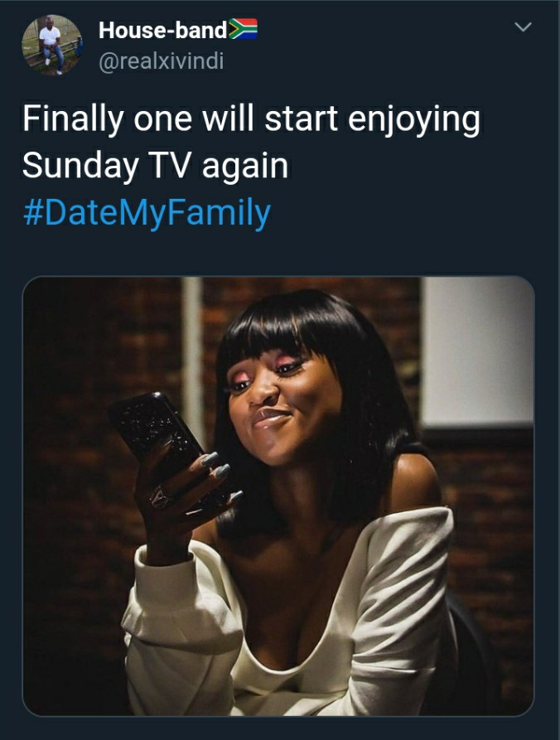
Task: Open the House-band display name
Action: click(x=162, y=30)
